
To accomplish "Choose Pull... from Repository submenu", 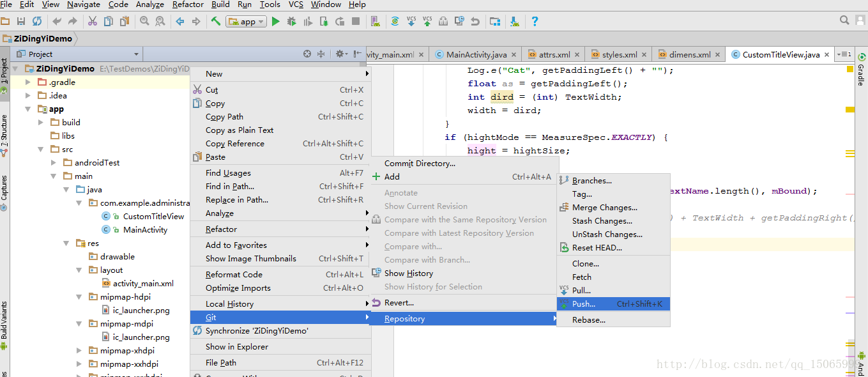I will [614, 290].
